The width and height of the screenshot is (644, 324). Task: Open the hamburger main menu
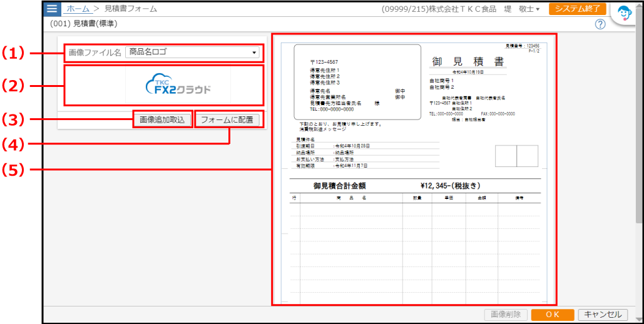pos(53,9)
